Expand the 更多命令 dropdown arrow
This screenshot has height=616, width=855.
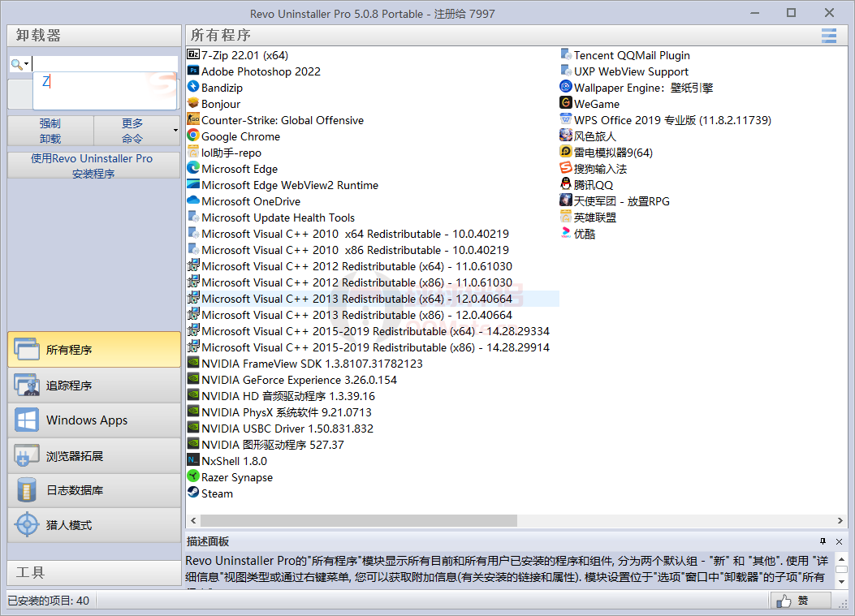[x=175, y=131]
